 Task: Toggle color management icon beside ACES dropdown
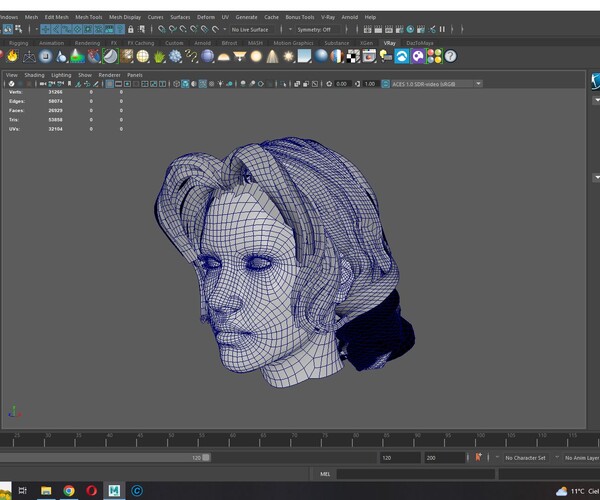coord(386,84)
